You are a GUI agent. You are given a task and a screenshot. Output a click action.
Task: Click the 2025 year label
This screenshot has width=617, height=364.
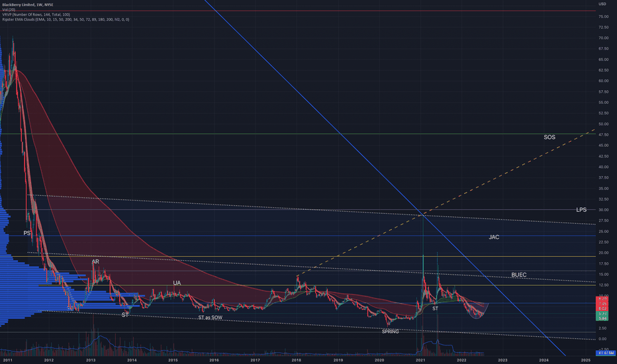585,360
